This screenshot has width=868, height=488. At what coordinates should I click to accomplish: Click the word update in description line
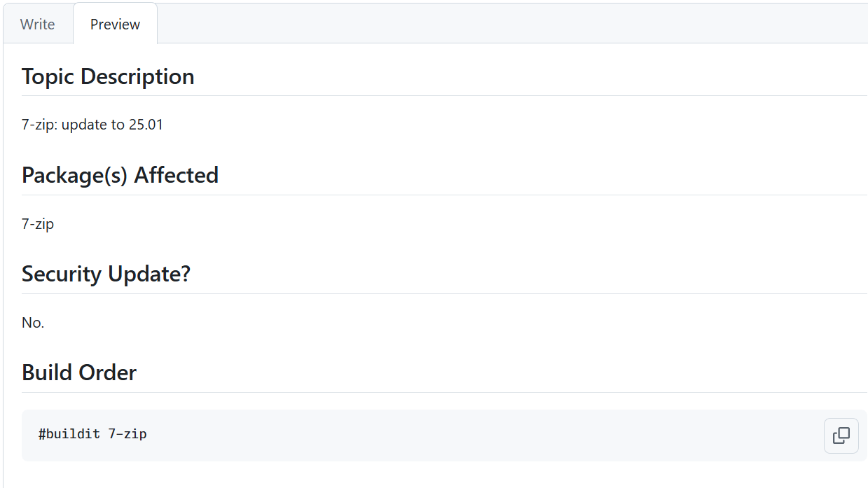83,125
